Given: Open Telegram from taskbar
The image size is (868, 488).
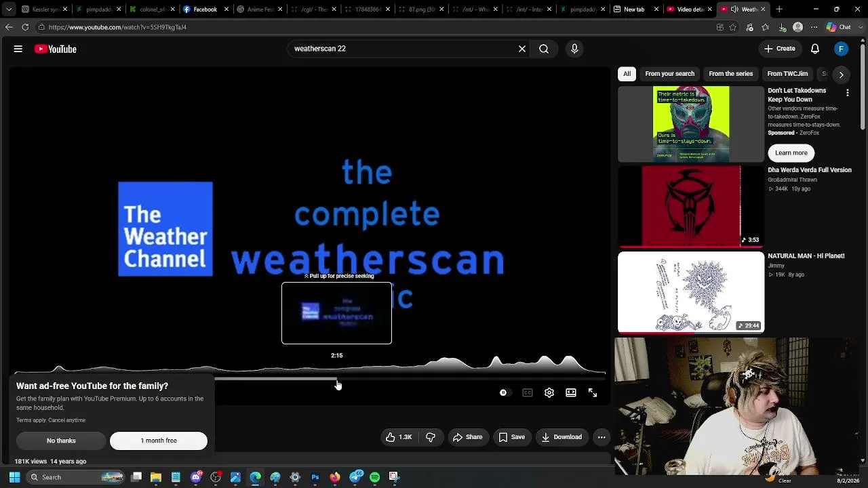Looking at the screenshot, I should 355,477.
